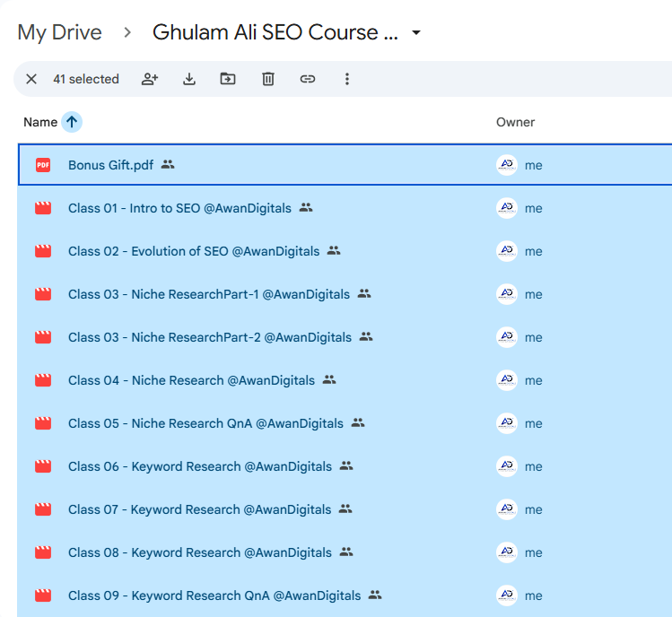This screenshot has height=617, width=672.
Task: Click shared icon beside Class 01 file
Action: (x=306, y=207)
